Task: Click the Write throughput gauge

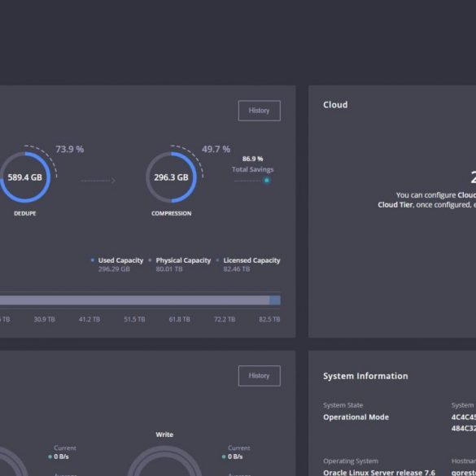Action: pyautogui.click(x=164, y=461)
